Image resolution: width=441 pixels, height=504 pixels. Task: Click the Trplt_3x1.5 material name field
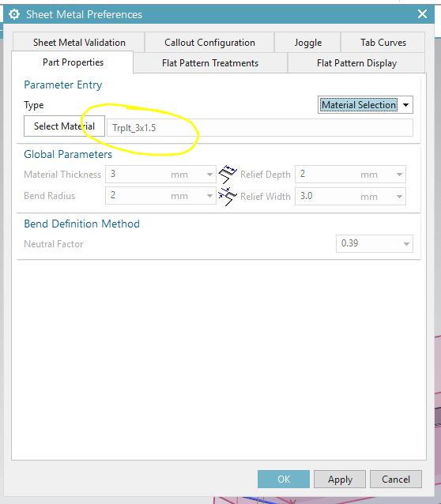coord(260,128)
